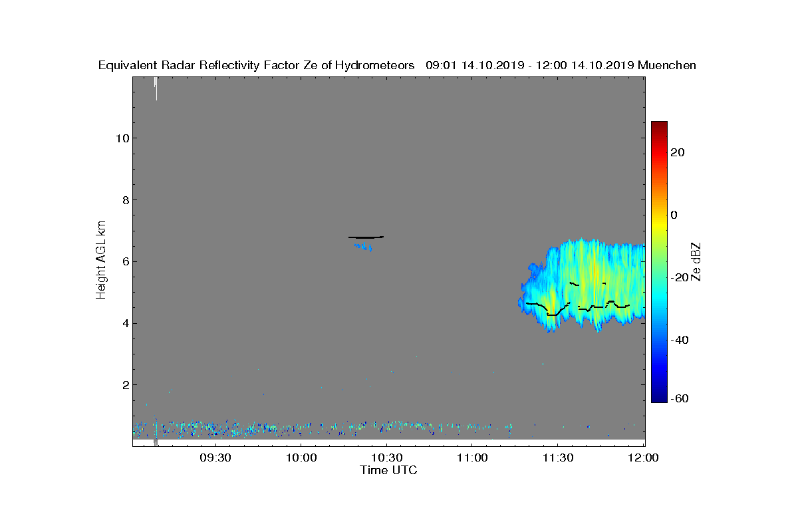The width and height of the screenshot is (798, 532).
Task: Click the colorbar value 20
Action: [x=678, y=152]
